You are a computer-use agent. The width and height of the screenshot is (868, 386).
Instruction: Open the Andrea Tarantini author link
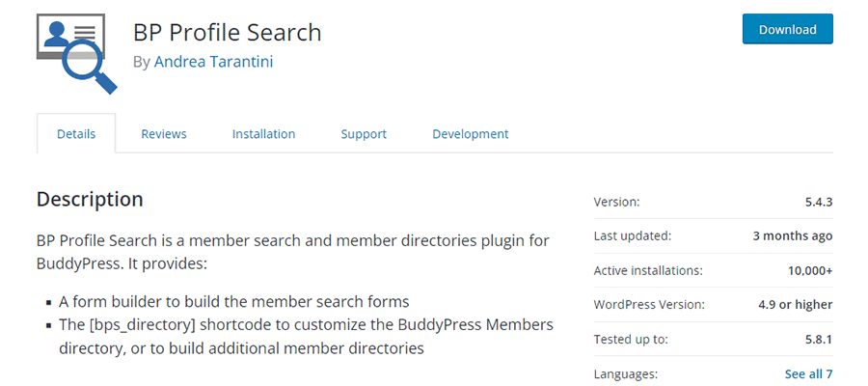point(213,62)
